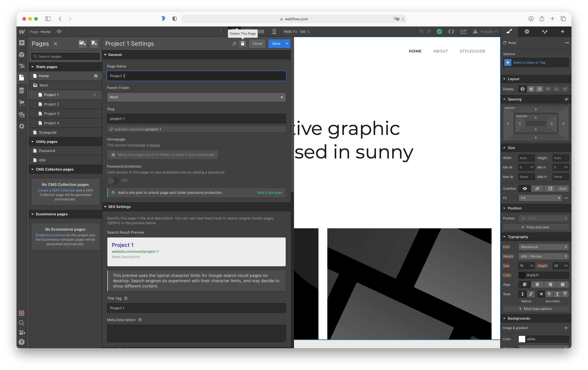Image resolution: width=588 pixels, height=370 pixels.
Task: Toggle preview mode with the eye icon
Action: point(59,32)
